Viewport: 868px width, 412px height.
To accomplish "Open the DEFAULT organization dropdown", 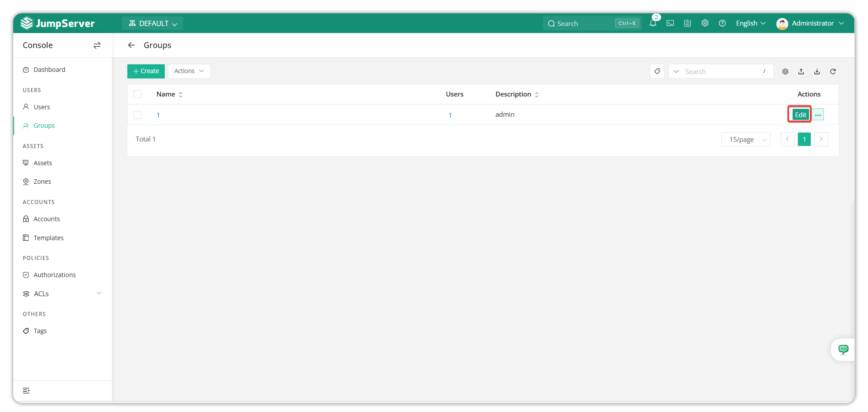I will 152,23.
